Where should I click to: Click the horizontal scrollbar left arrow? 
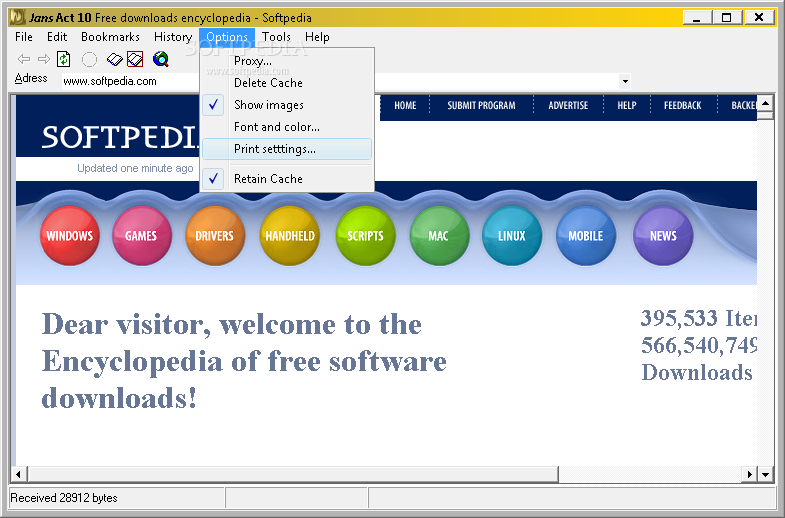click(19, 474)
